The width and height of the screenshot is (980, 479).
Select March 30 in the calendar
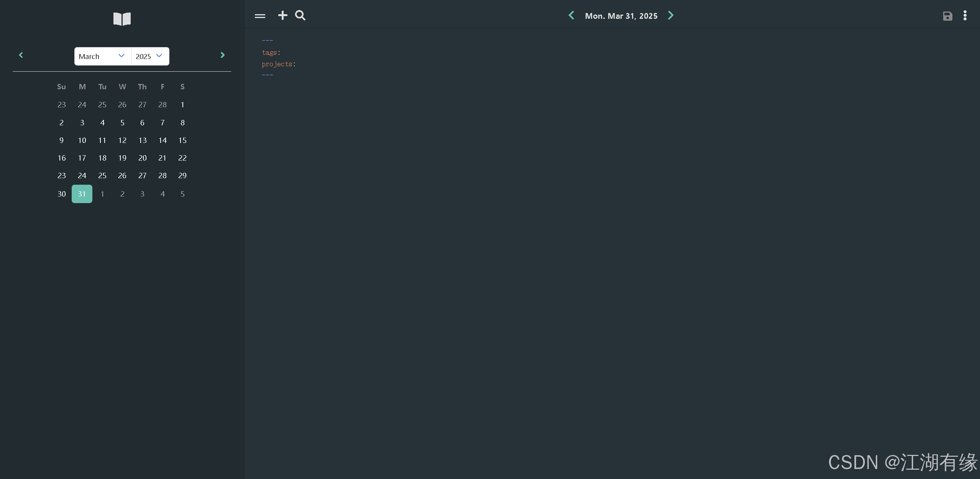point(62,194)
